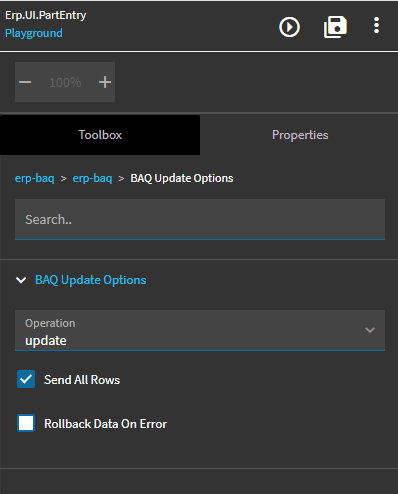This screenshot has width=398, height=494.
Task: Open the Operation dropdown arrow
Action: (x=370, y=330)
